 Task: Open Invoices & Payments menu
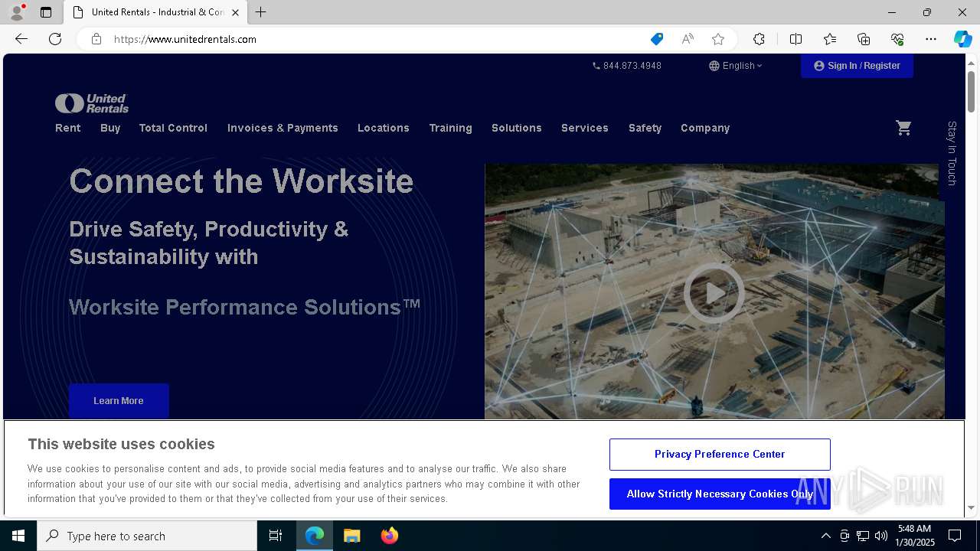click(283, 128)
